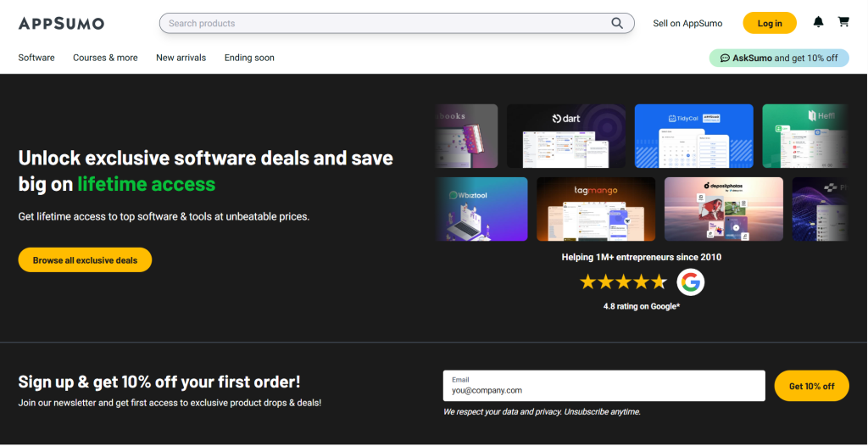
Task: Open the Software menu
Action: (x=36, y=58)
